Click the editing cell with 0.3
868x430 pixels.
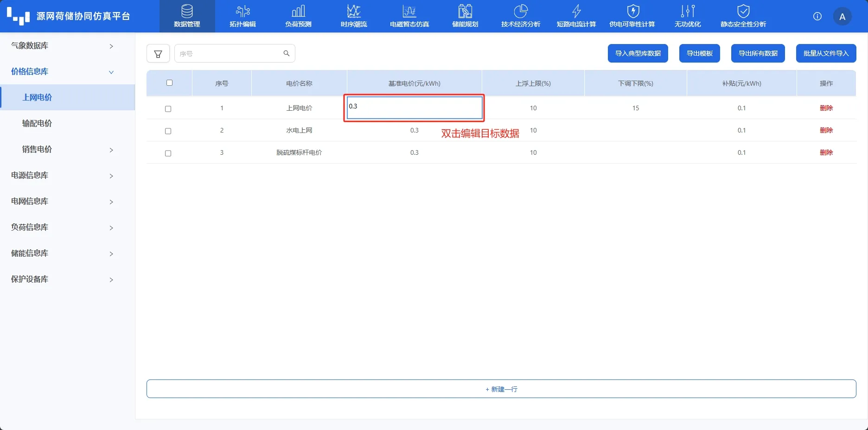pyautogui.click(x=415, y=107)
